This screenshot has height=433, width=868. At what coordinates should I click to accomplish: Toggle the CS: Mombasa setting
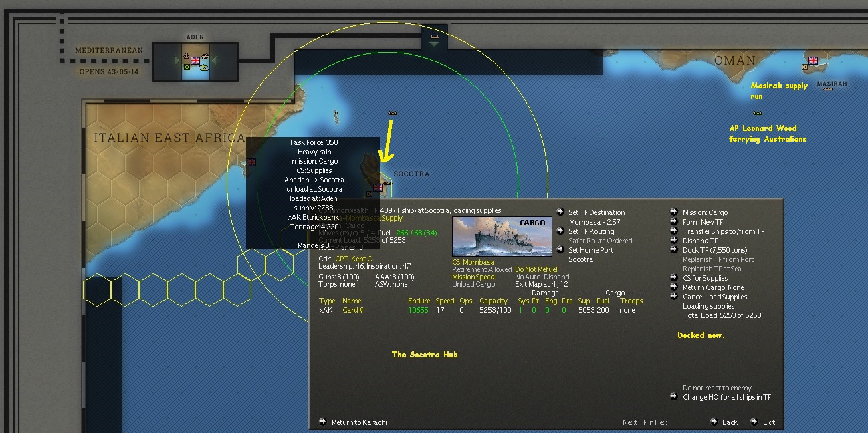coord(473,262)
